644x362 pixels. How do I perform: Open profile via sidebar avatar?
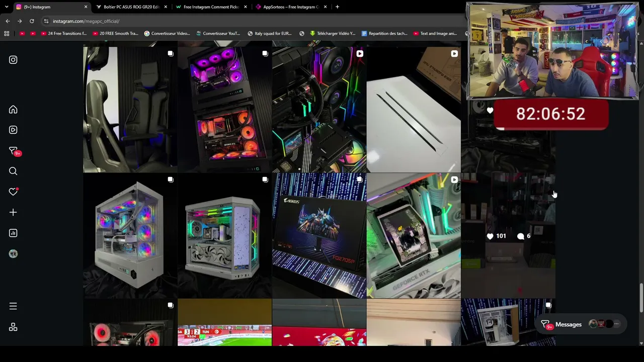(x=13, y=254)
